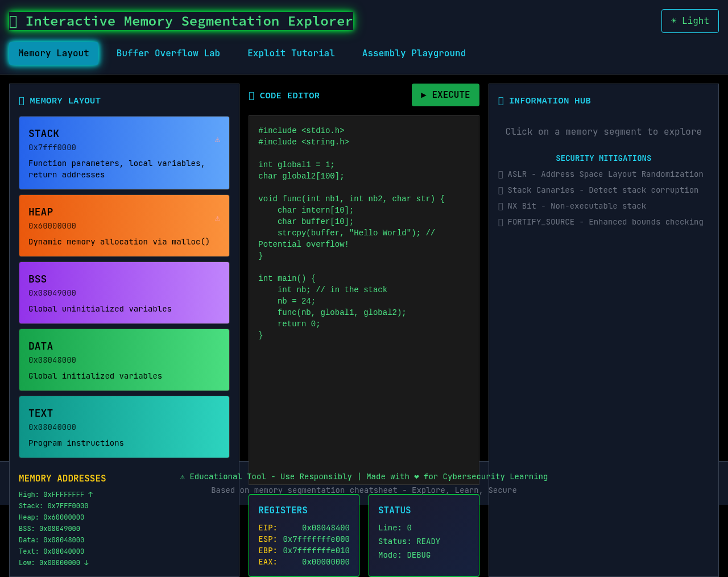The height and width of the screenshot is (577, 728).
Task: Click the Code Editor panel icon
Action: (251, 95)
